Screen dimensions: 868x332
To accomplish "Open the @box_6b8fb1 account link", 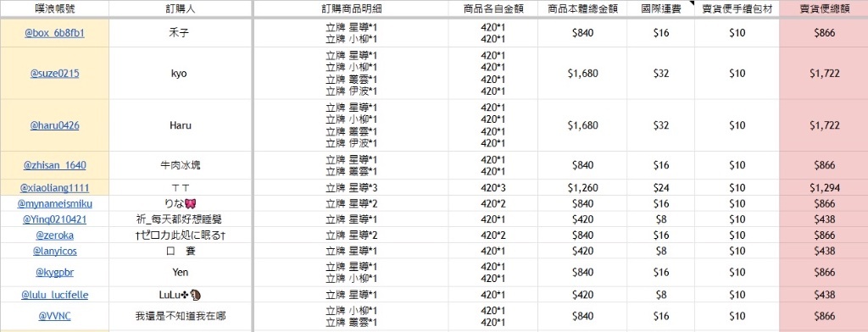I will [54, 33].
